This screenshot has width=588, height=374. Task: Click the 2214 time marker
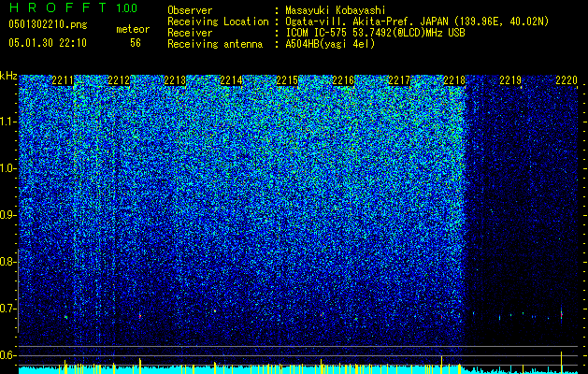pyautogui.click(x=231, y=80)
